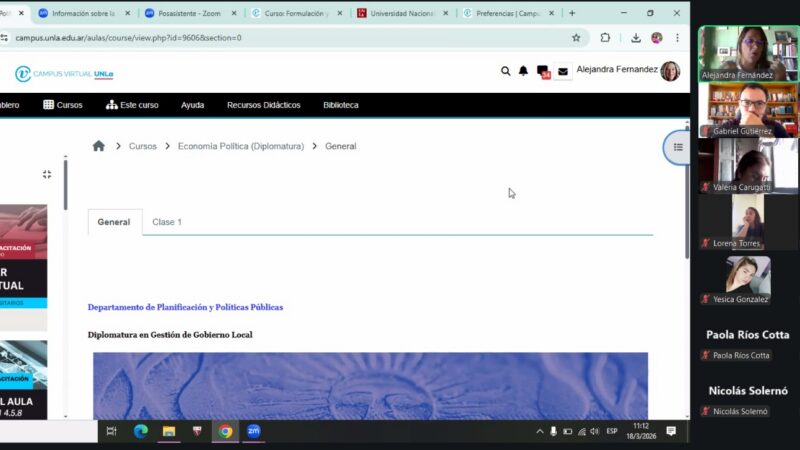
Task: Click Economía Política (Diplomatura) breadcrumb link
Action: (240, 146)
